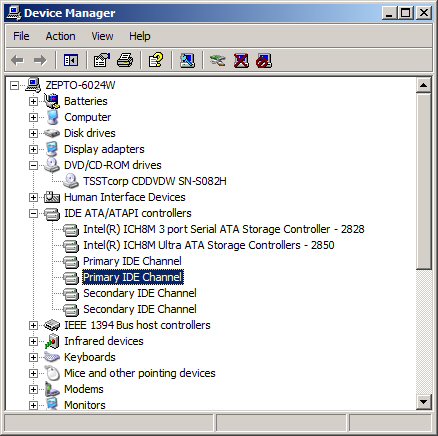The width and height of the screenshot is (438, 436).
Task: Expand the Batteries category
Action: (x=33, y=101)
